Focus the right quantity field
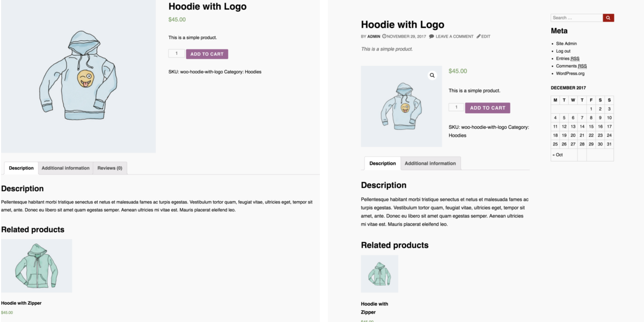 457,107
